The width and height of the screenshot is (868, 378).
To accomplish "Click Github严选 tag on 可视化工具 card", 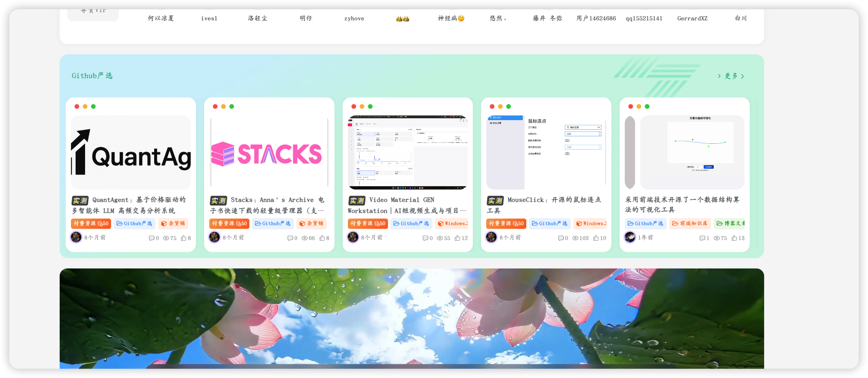I will click(645, 223).
